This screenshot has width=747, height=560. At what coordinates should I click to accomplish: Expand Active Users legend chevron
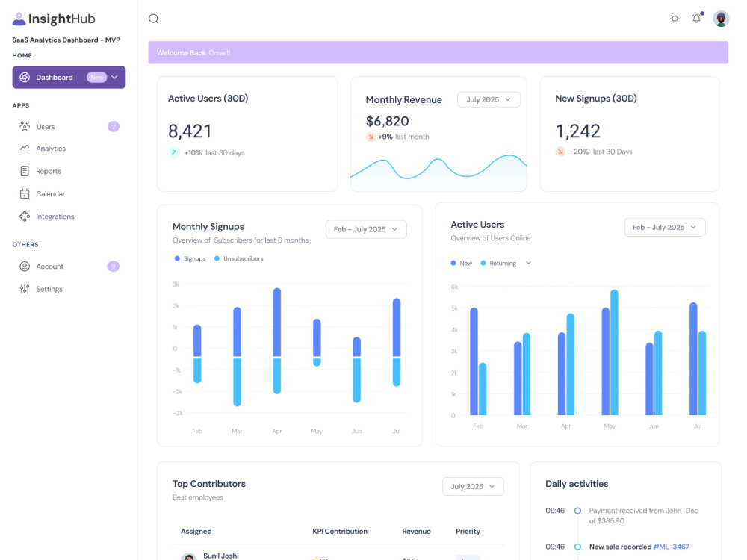[x=528, y=263]
